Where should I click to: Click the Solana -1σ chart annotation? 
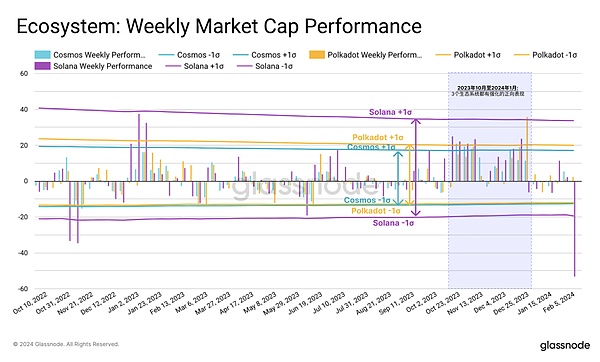click(393, 223)
